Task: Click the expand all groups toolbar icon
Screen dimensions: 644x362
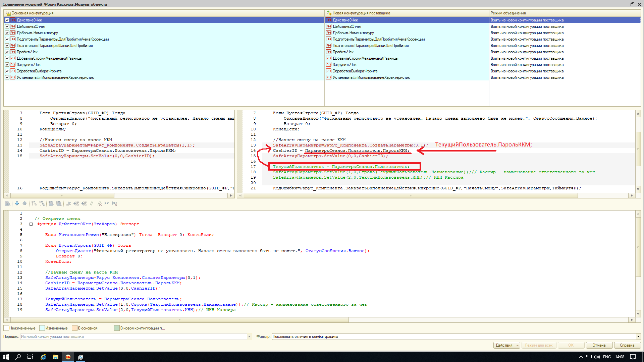Action: pyautogui.click(x=51, y=203)
